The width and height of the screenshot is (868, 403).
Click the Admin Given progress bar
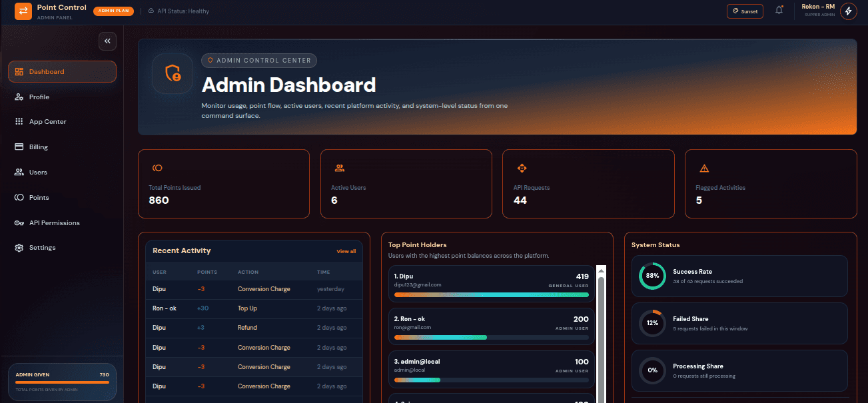click(62, 382)
